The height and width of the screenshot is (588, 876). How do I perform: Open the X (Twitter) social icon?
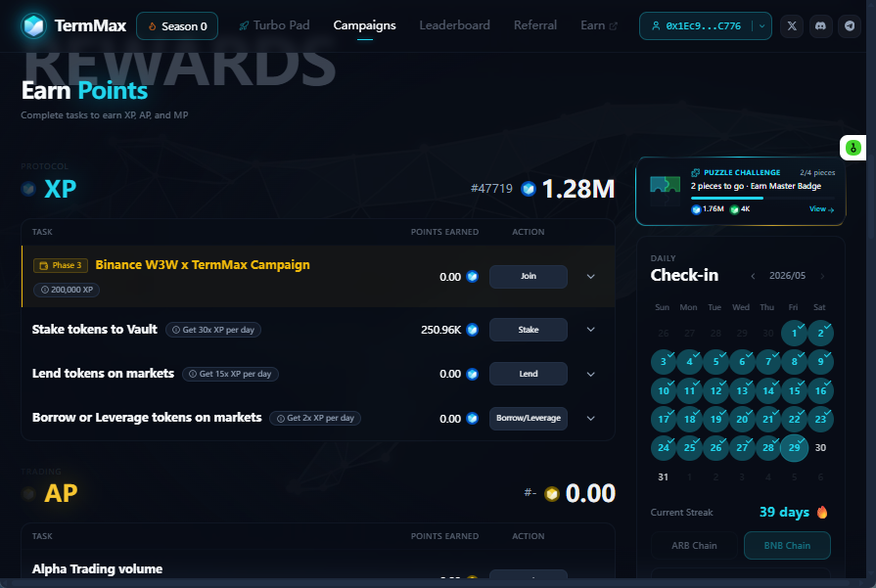792,25
